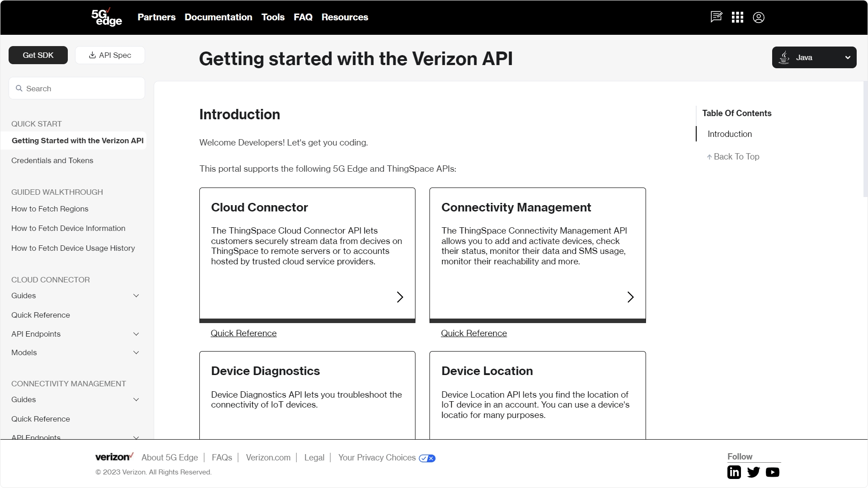The width and height of the screenshot is (868, 488).
Task: Open the Device Diagnostics card
Action: coord(307,395)
